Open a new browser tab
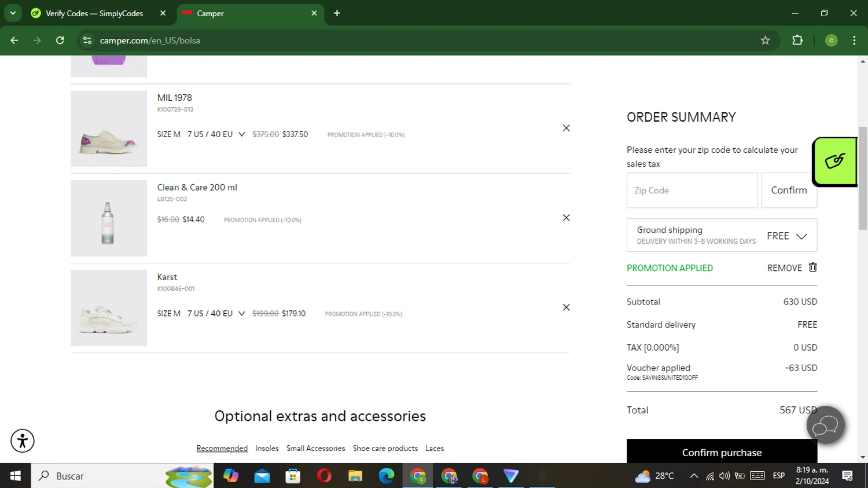 [337, 13]
